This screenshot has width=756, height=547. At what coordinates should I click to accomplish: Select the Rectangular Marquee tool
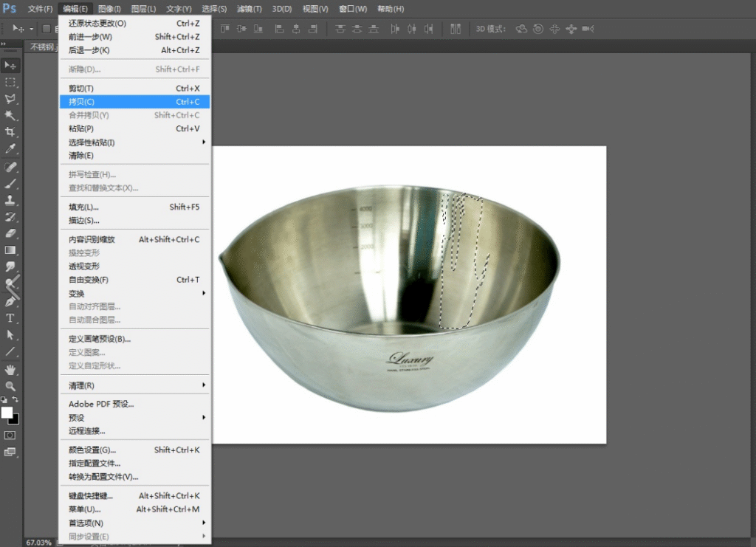10,83
